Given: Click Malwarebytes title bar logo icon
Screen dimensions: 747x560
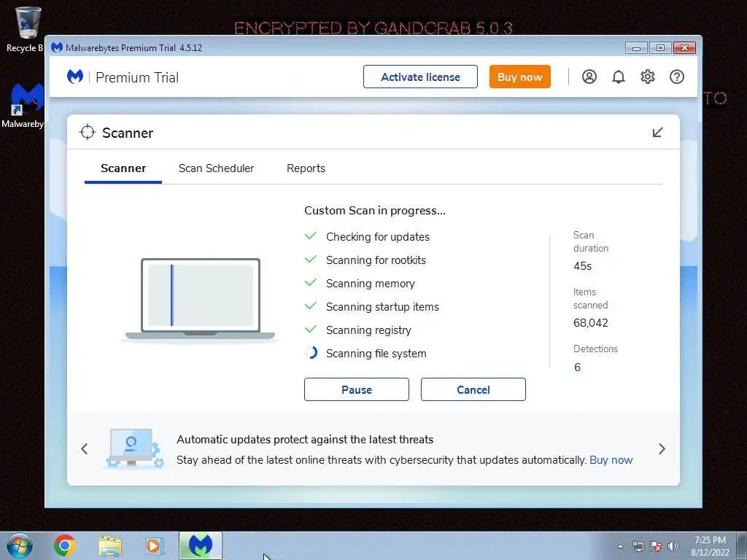Looking at the screenshot, I should coord(57,47).
